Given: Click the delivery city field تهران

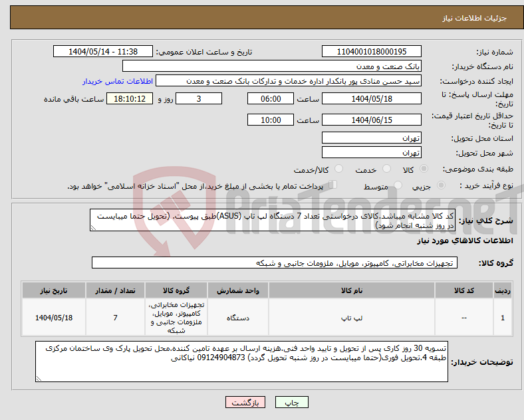Looking at the screenshot, I should pos(372,152).
